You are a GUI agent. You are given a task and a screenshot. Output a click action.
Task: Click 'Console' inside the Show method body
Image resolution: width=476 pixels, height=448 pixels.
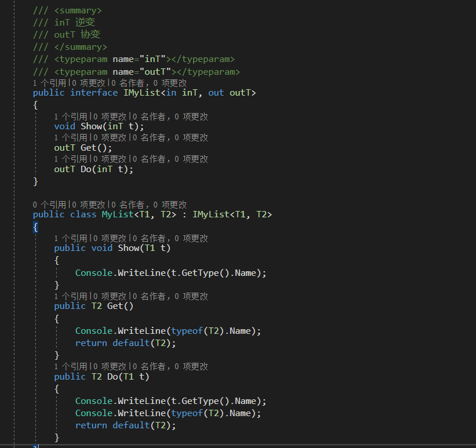[94, 273]
